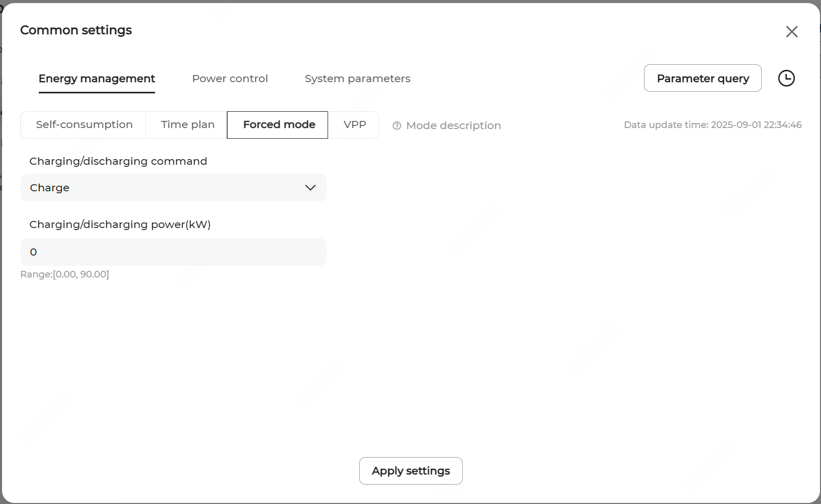Click the Charging/discharging command label
Viewport: 821px width, 504px height.
click(x=118, y=161)
